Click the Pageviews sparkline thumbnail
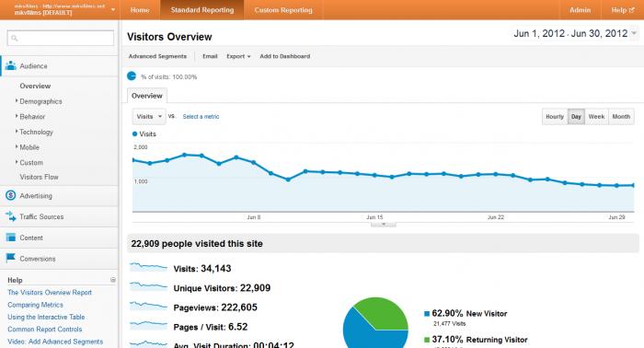 (148, 306)
